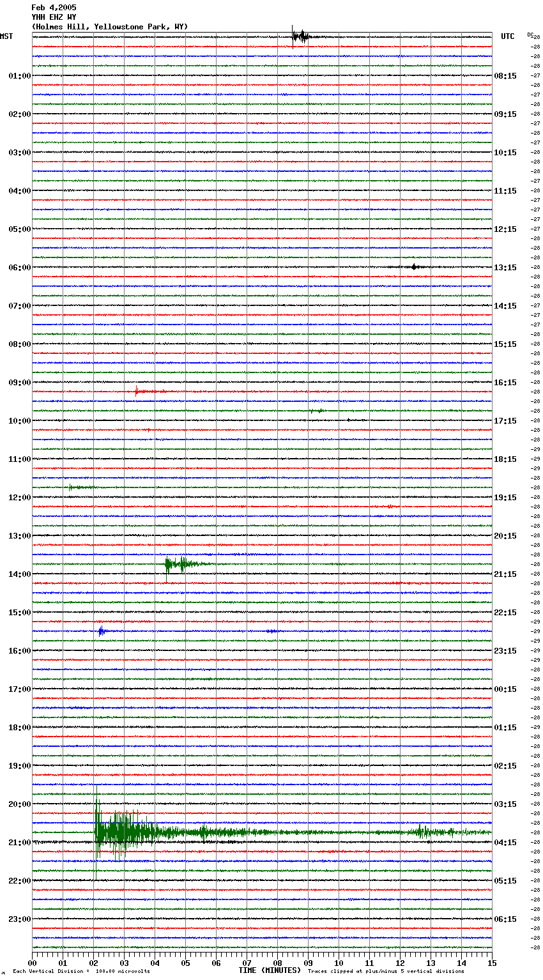Image resolution: width=543 pixels, height=980 pixels.
Task: Select the 03:00 MST row label
Action: click(19, 153)
